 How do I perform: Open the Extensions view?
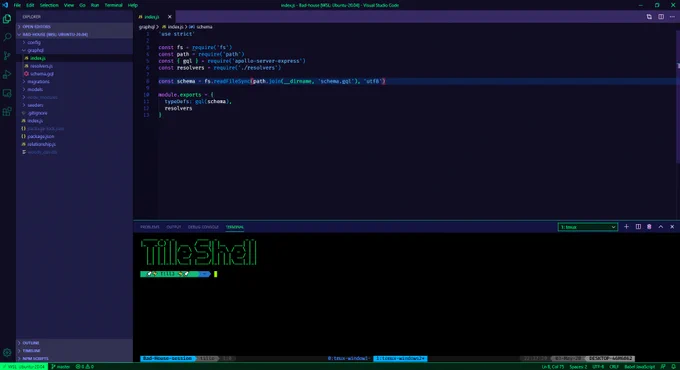7,112
